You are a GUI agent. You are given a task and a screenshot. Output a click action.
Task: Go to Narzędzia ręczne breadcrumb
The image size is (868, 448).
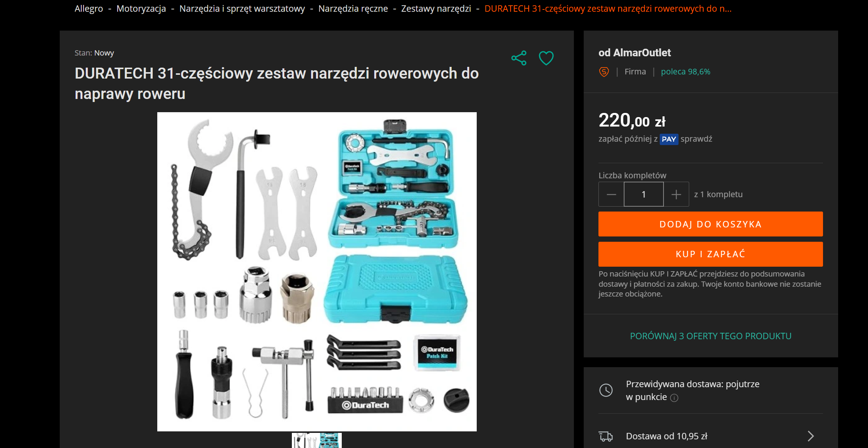point(353,9)
